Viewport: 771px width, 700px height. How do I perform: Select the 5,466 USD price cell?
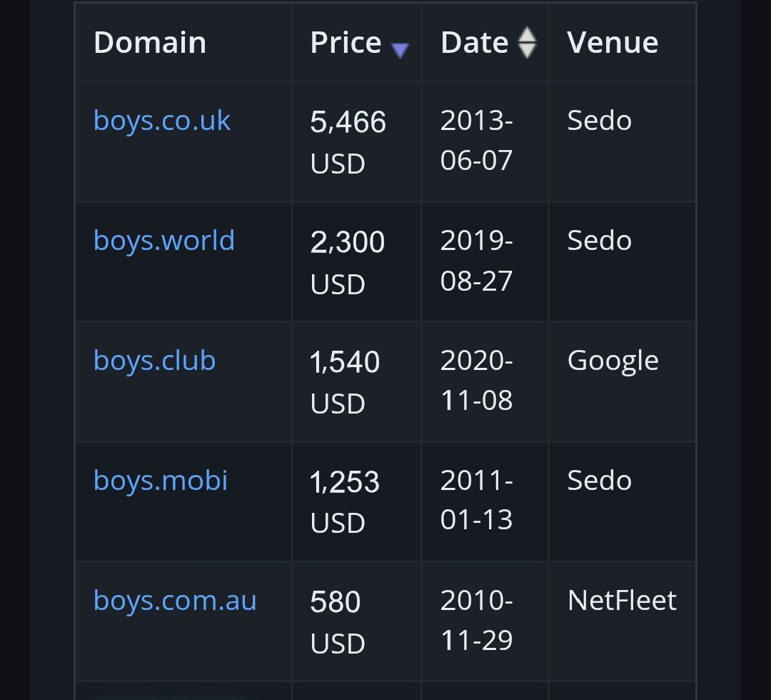pos(356,141)
